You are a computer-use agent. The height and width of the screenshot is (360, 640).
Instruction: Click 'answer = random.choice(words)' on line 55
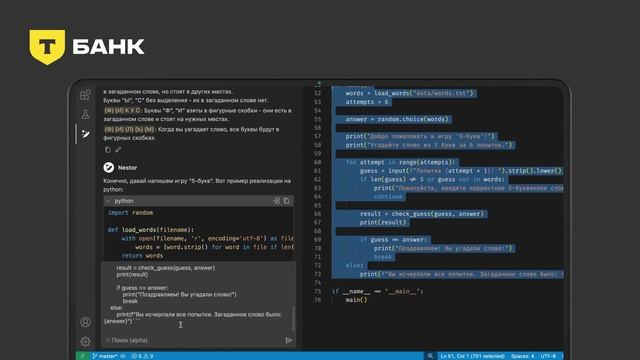pyautogui.click(x=397, y=119)
